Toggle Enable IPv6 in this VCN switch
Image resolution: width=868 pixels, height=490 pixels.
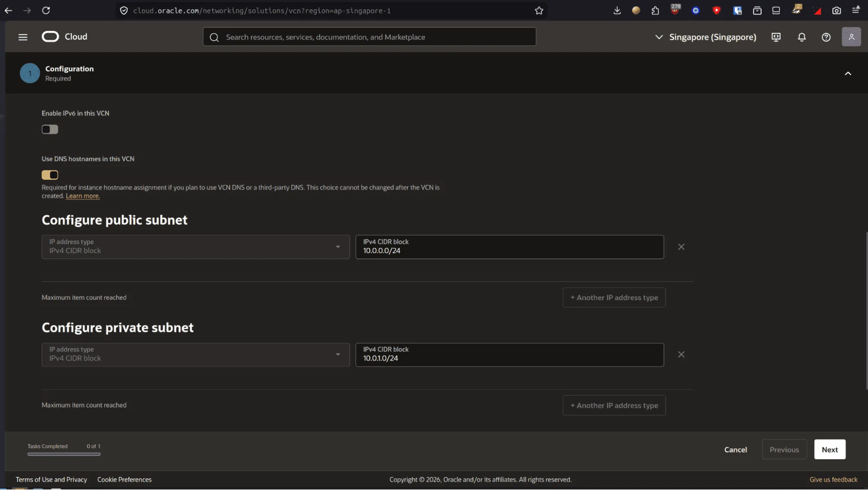pos(50,129)
